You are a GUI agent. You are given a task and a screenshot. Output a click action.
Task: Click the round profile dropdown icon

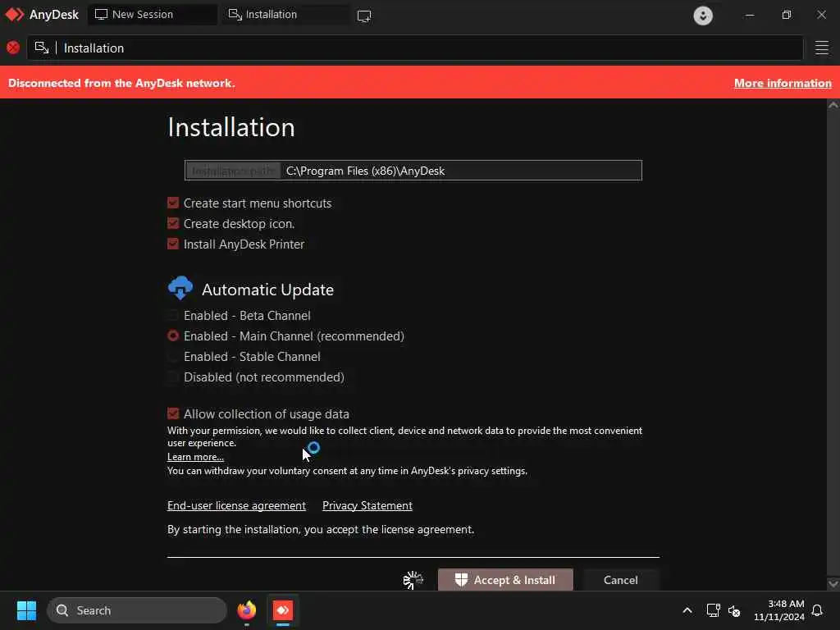pyautogui.click(x=703, y=15)
